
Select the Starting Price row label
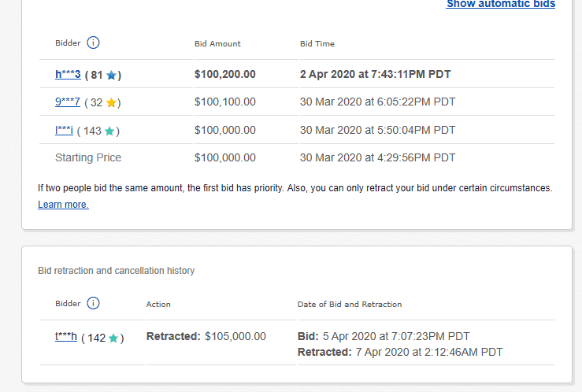coord(88,157)
